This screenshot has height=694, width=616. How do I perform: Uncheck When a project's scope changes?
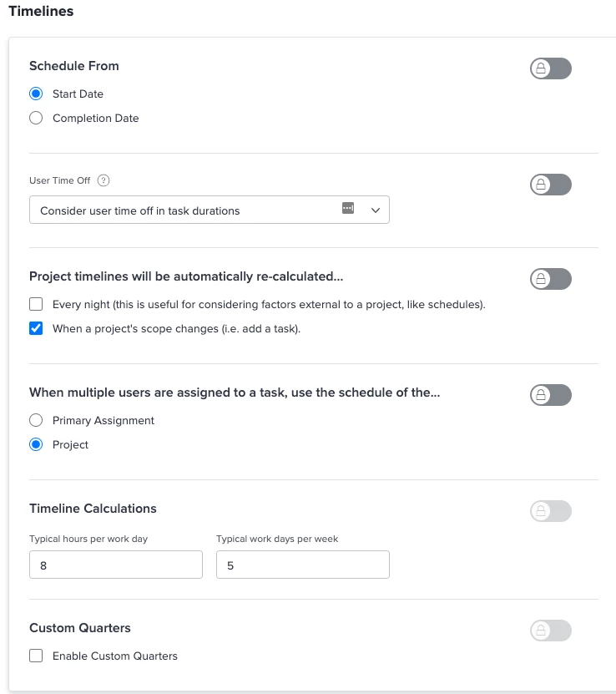[36, 328]
